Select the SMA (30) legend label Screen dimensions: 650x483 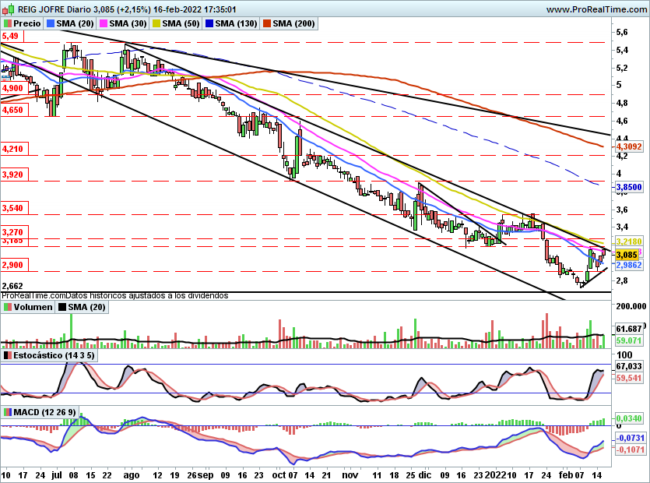pyautogui.click(x=128, y=24)
